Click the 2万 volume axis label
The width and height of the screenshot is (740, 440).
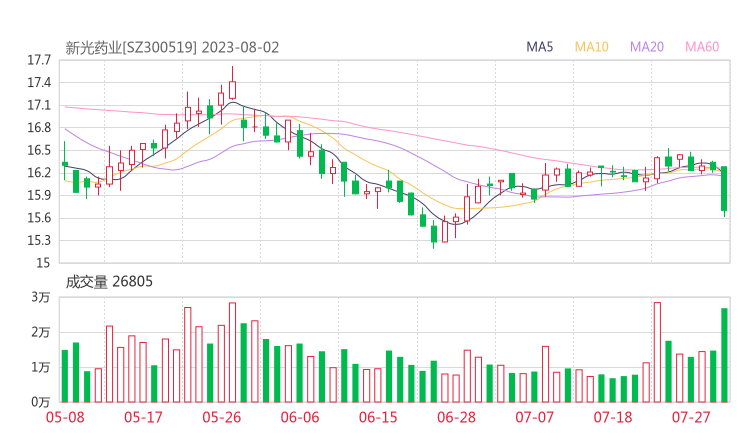(41, 332)
